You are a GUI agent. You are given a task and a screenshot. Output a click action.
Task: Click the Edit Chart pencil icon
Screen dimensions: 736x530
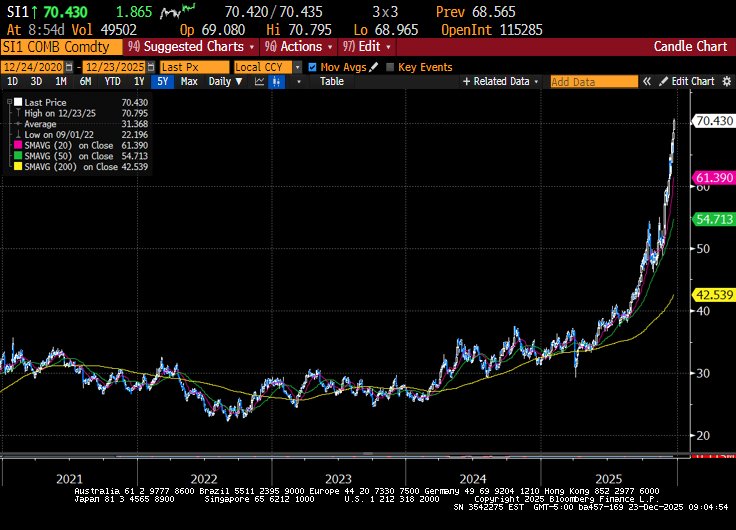pos(663,82)
